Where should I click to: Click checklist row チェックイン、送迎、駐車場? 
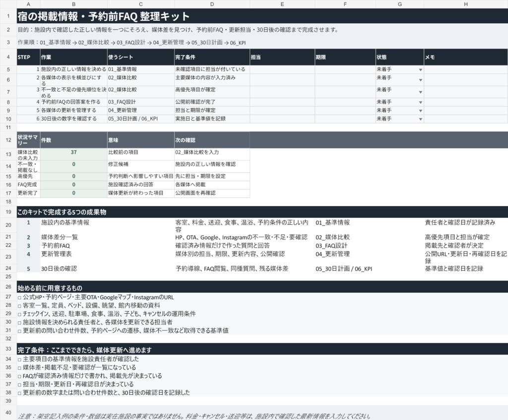262,314
